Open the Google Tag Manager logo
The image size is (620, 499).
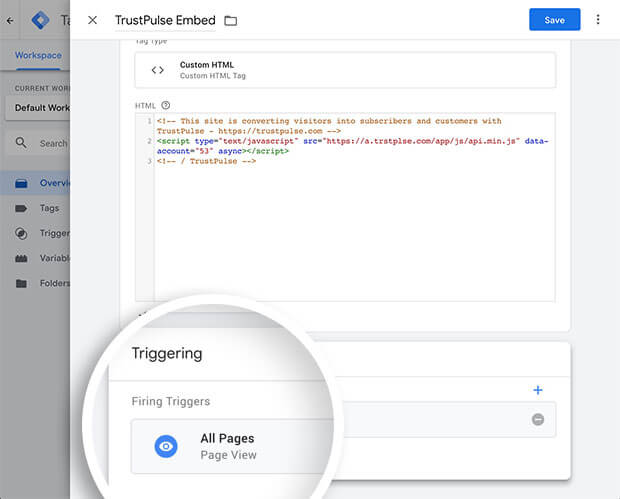40,20
